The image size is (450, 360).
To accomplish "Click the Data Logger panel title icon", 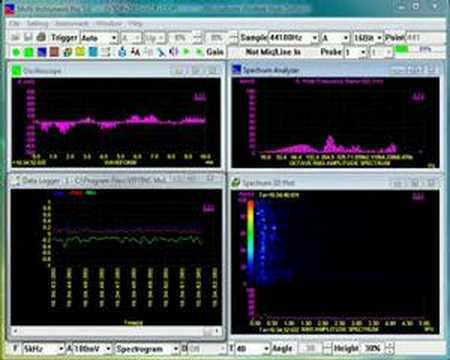I will click(x=16, y=181).
